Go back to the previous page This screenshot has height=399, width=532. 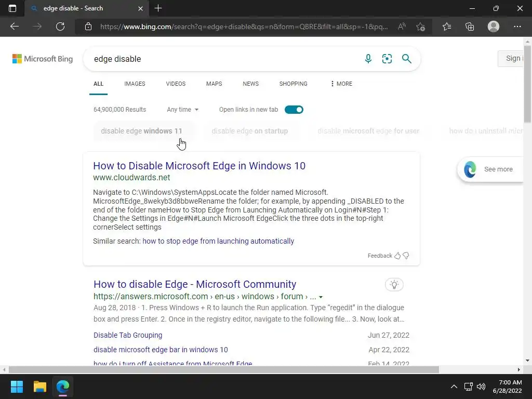point(15,26)
